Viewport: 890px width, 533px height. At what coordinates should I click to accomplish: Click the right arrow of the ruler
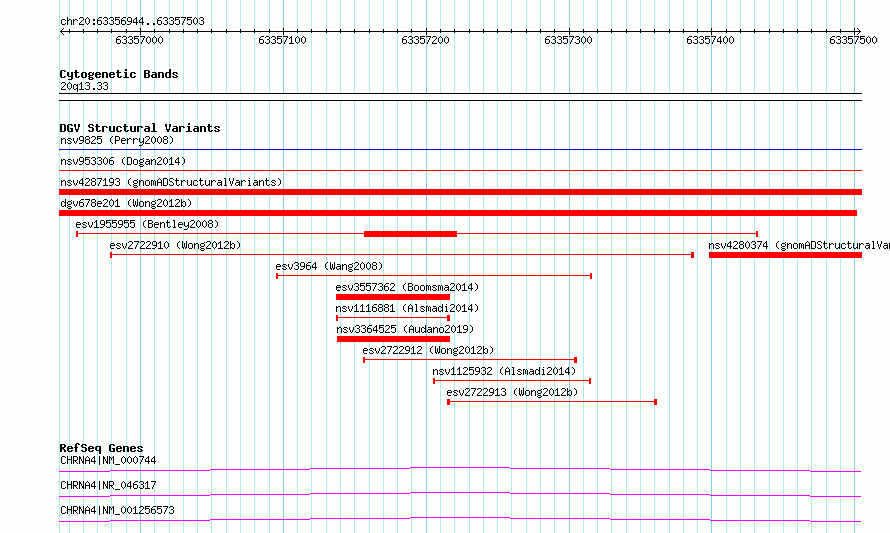(858, 31)
